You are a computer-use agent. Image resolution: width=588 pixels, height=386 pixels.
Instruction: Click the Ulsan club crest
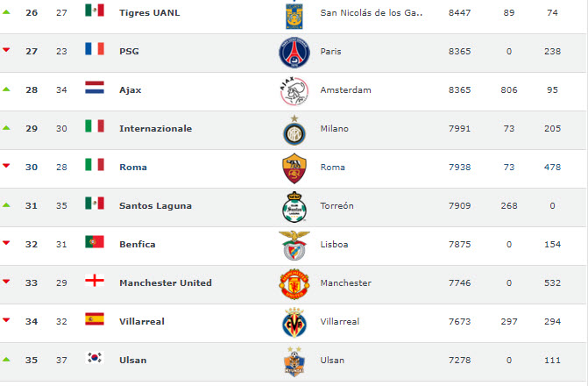(294, 361)
